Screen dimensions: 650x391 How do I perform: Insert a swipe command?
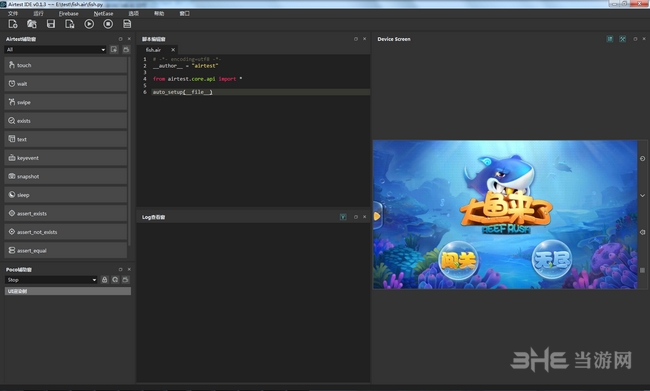tap(65, 102)
